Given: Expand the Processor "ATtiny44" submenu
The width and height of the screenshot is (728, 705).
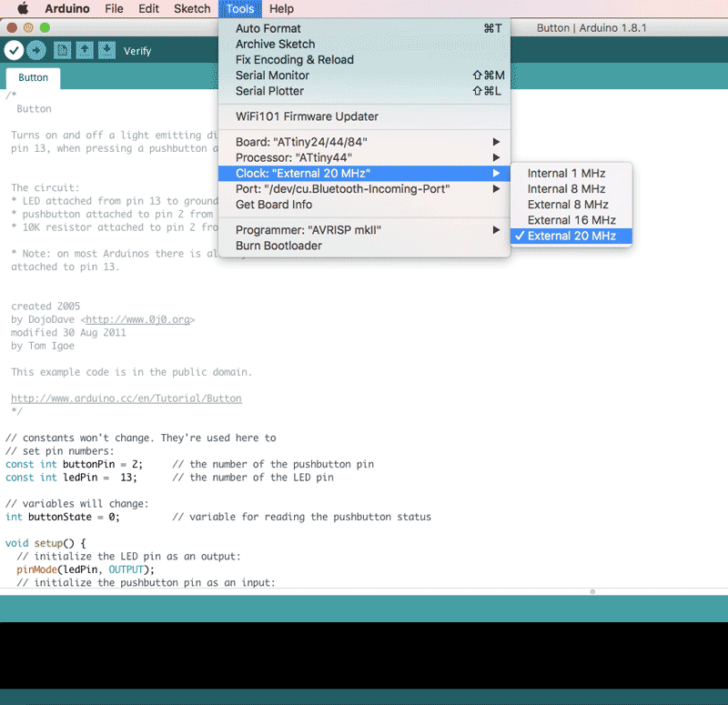Looking at the screenshot, I should click(x=365, y=157).
